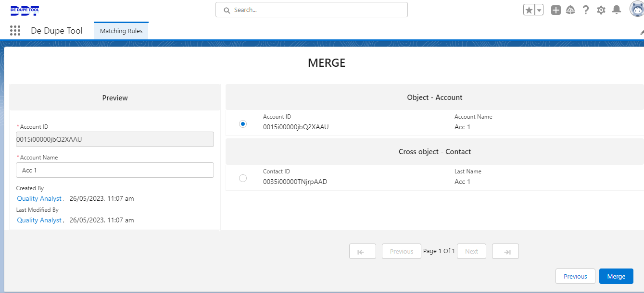The image size is (644, 293).
Task: Click Quality Analyst link under Created By
Action: point(39,198)
